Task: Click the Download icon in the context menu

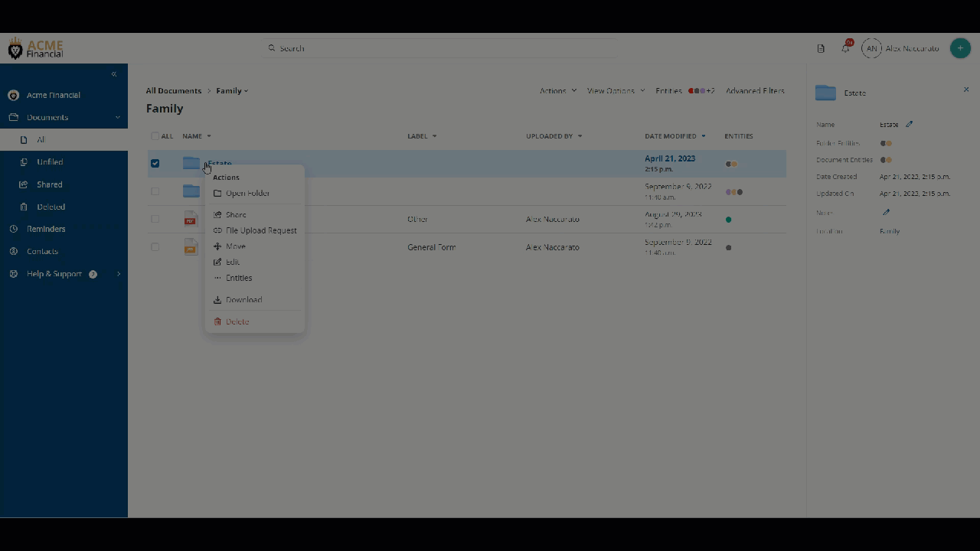Action: 217,300
